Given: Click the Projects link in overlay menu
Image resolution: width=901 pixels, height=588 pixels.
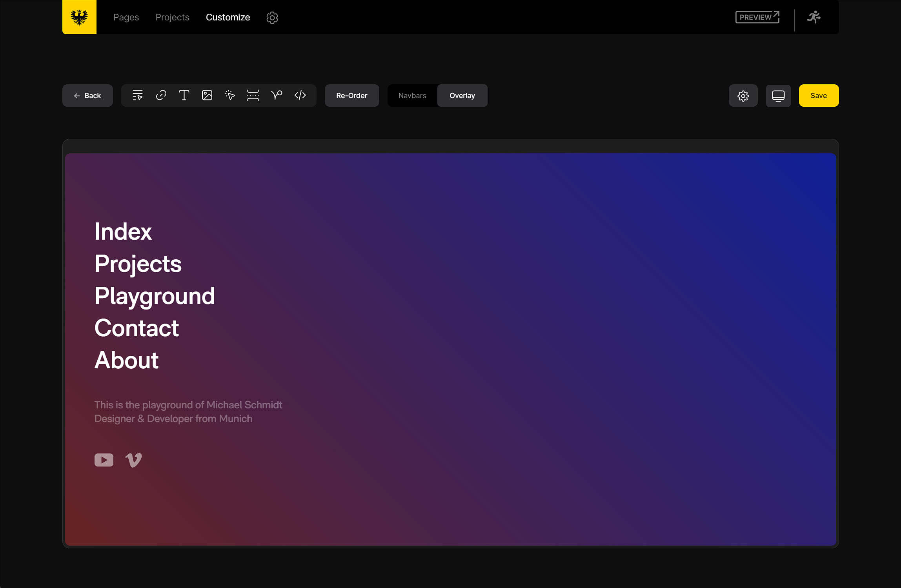Looking at the screenshot, I should (138, 264).
